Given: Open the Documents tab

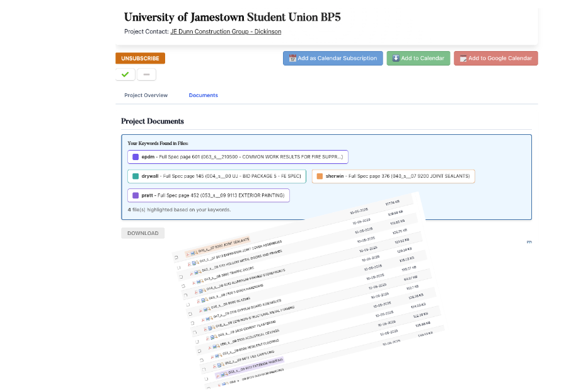Looking at the screenshot, I should pyautogui.click(x=203, y=95).
